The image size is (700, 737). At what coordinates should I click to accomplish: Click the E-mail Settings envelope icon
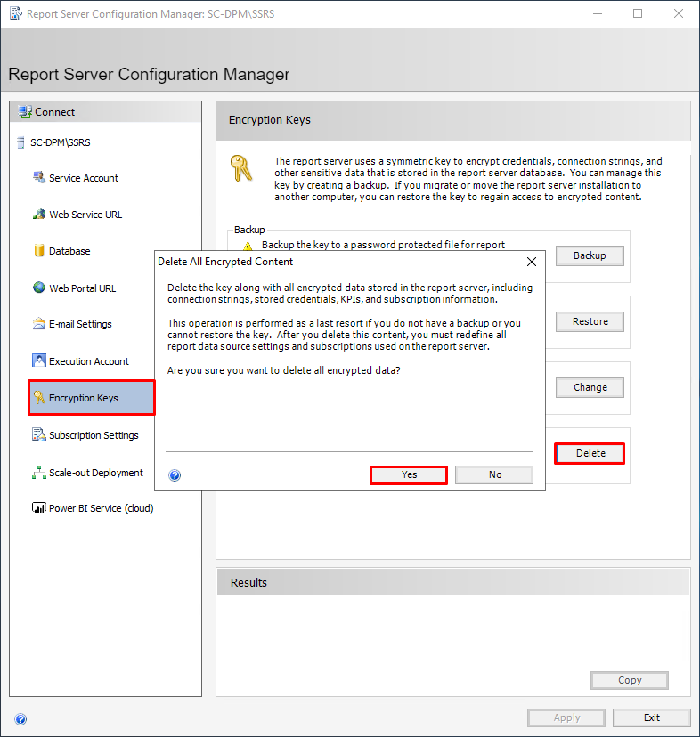(38, 323)
